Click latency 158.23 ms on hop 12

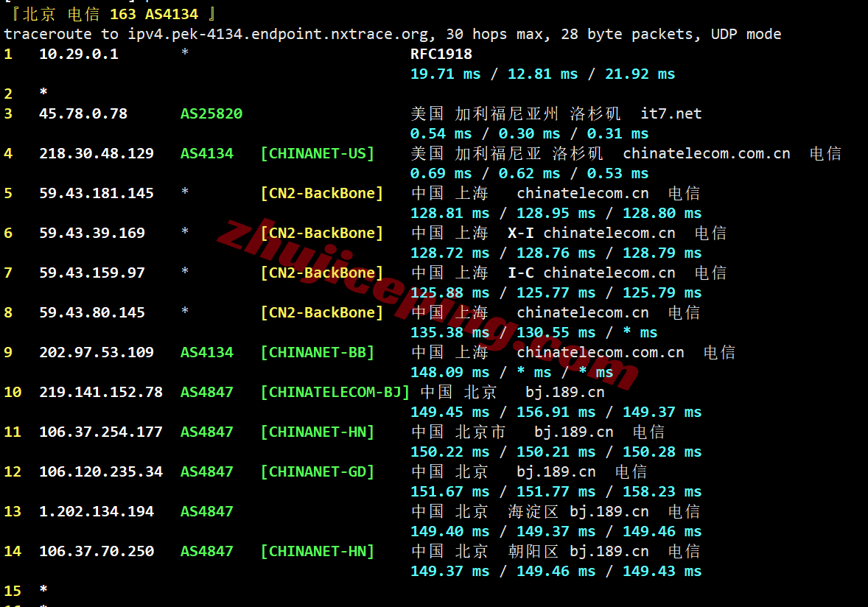(x=662, y=493)
